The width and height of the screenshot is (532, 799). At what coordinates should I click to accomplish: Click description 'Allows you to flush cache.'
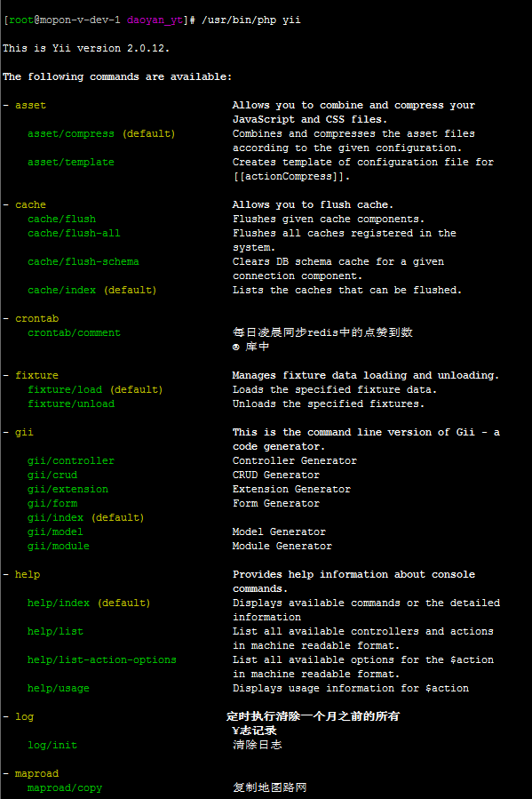click(x=313, y=204)
